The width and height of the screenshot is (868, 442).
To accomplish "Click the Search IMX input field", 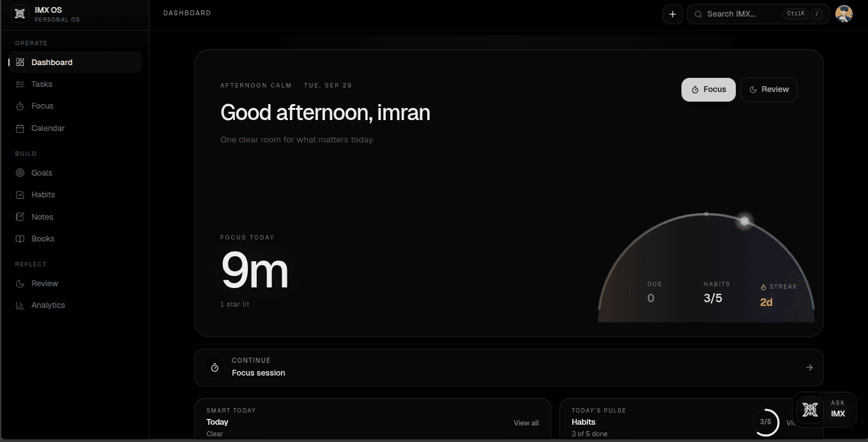I will (x=758, y=14).
